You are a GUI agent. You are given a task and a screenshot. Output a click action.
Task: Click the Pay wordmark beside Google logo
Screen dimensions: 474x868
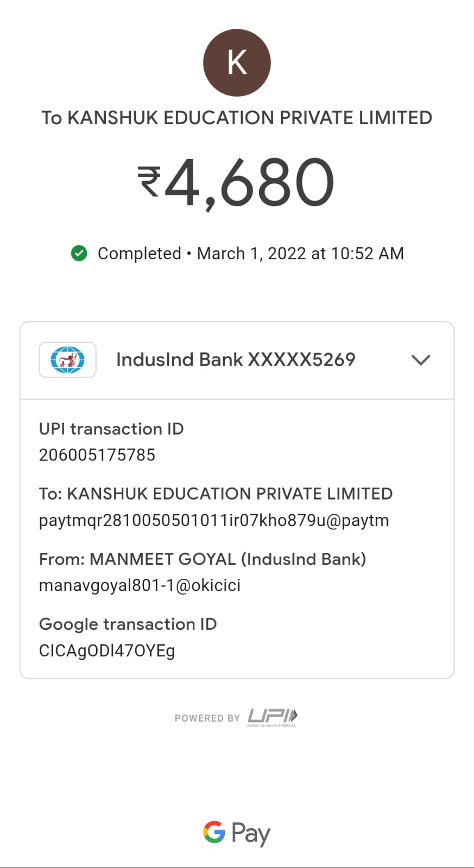coord(251,833)
